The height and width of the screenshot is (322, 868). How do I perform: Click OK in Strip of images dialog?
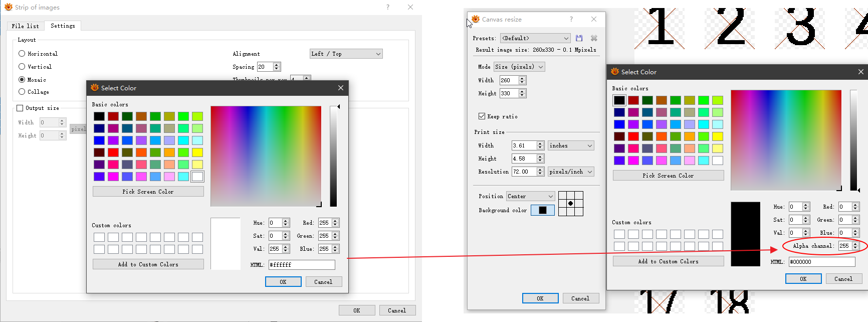357,310
